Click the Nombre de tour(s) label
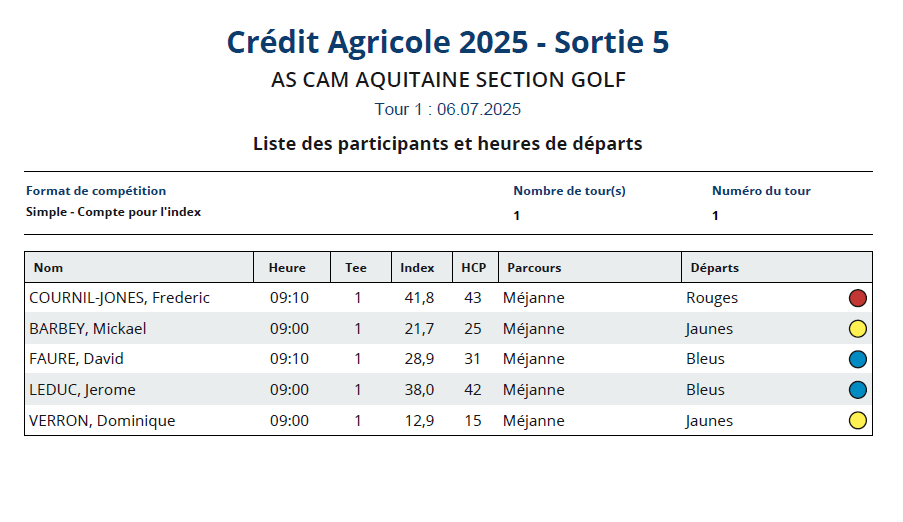 click(x=570, y=191)
